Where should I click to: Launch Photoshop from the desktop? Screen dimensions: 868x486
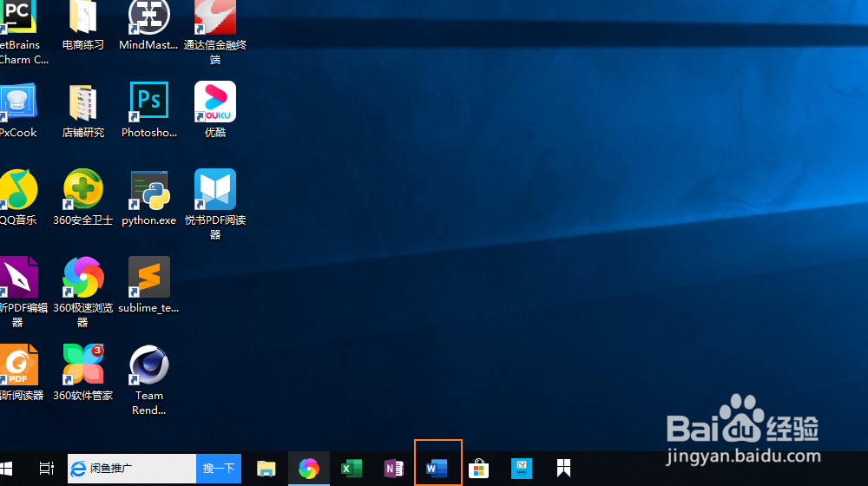pyautogui.click(x=149, y=101)
